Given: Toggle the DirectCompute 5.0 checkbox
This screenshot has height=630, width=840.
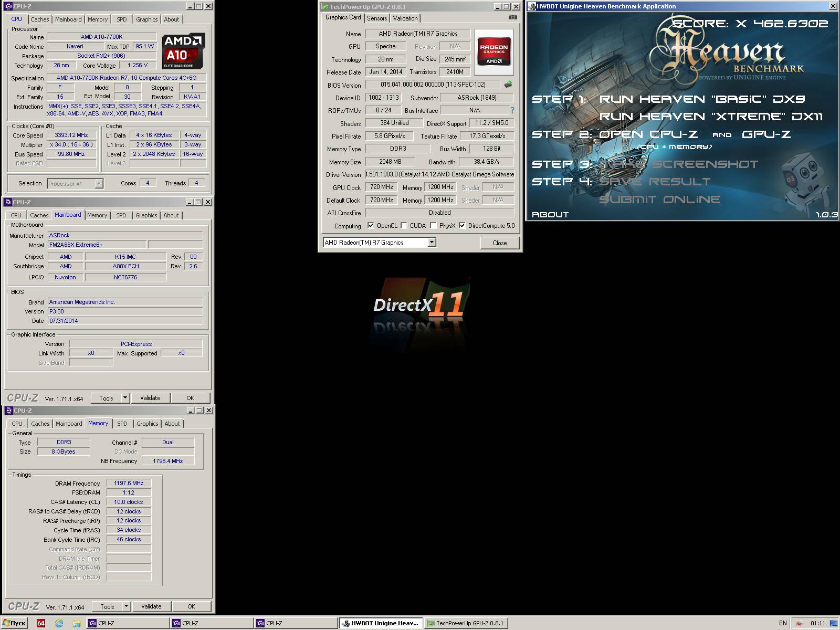Looking at the screenshot, I should tap(462, 226).
